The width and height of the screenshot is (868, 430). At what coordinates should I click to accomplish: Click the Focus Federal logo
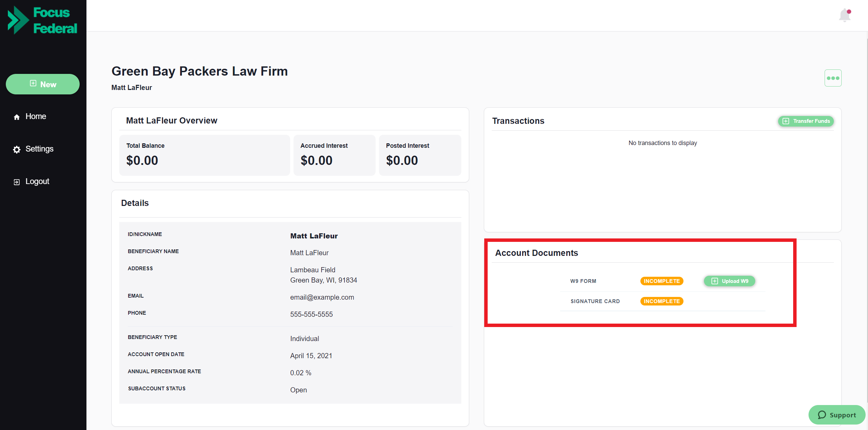point(43,20)
